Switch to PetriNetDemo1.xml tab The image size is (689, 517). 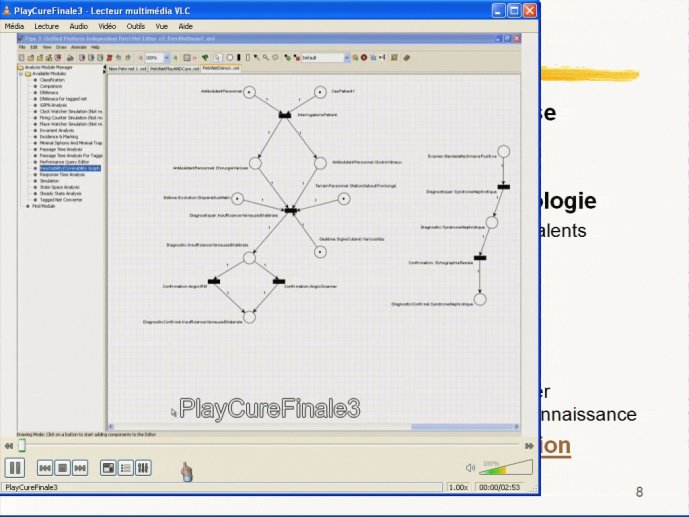pyautogui.click(x=221, y=68)
